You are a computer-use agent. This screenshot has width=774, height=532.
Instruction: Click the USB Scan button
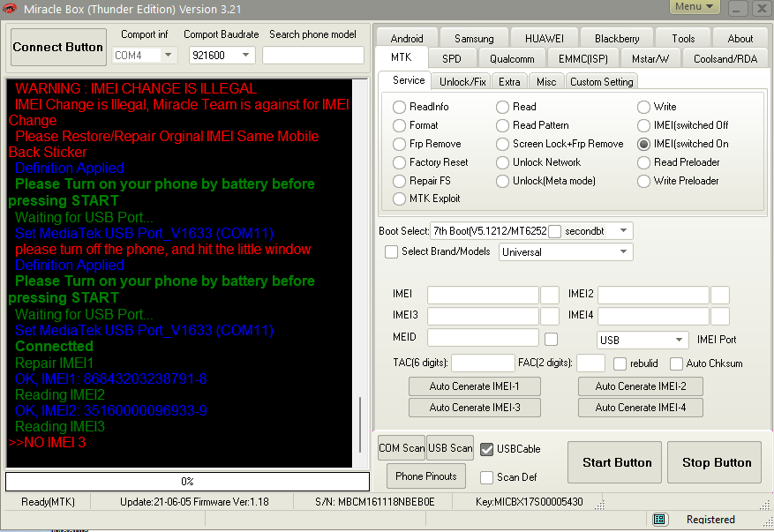coord(450,448)
